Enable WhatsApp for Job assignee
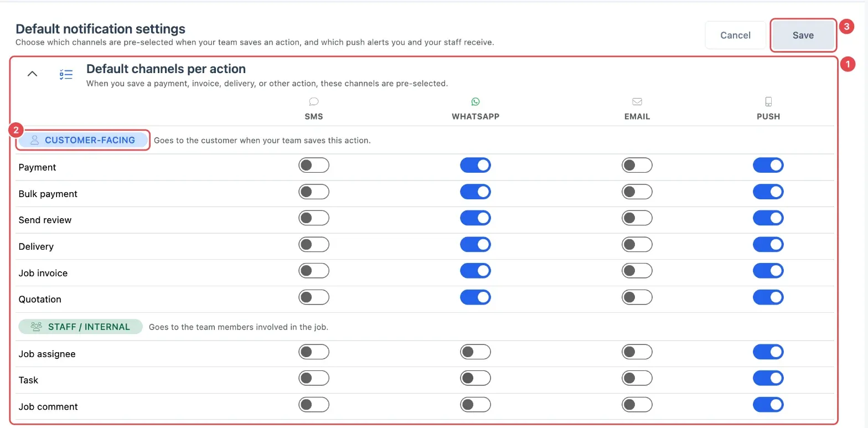The height and width of the screenshot is (428, 868). (x=476, y=352)
